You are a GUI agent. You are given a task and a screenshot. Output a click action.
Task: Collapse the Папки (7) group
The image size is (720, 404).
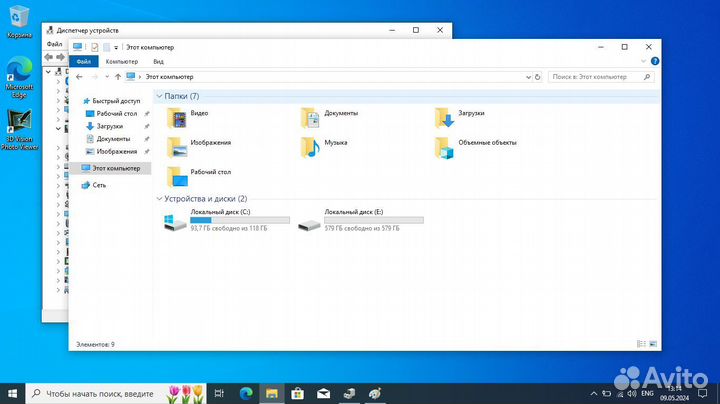(159, 96)
